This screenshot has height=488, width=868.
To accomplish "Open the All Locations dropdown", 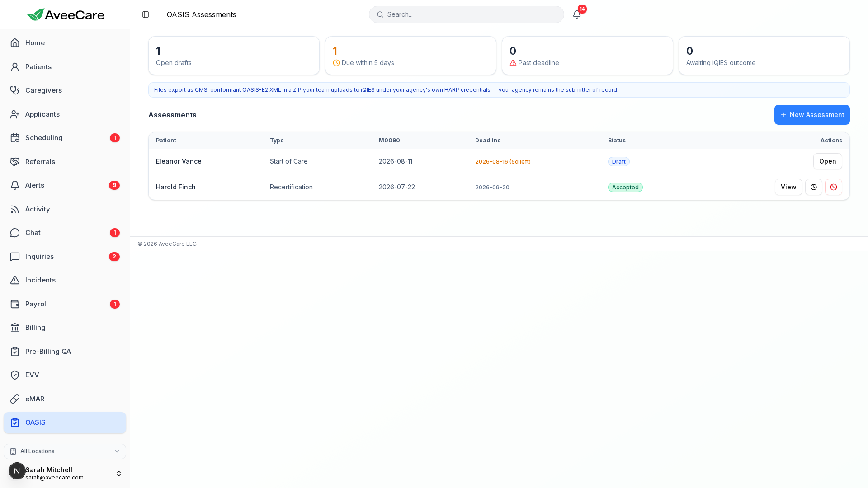I will 65,451.
